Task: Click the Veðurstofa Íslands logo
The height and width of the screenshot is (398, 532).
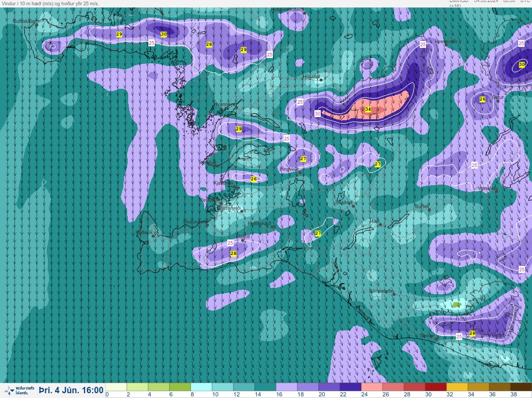Action: pyautogui.click(x=20, y=390)
